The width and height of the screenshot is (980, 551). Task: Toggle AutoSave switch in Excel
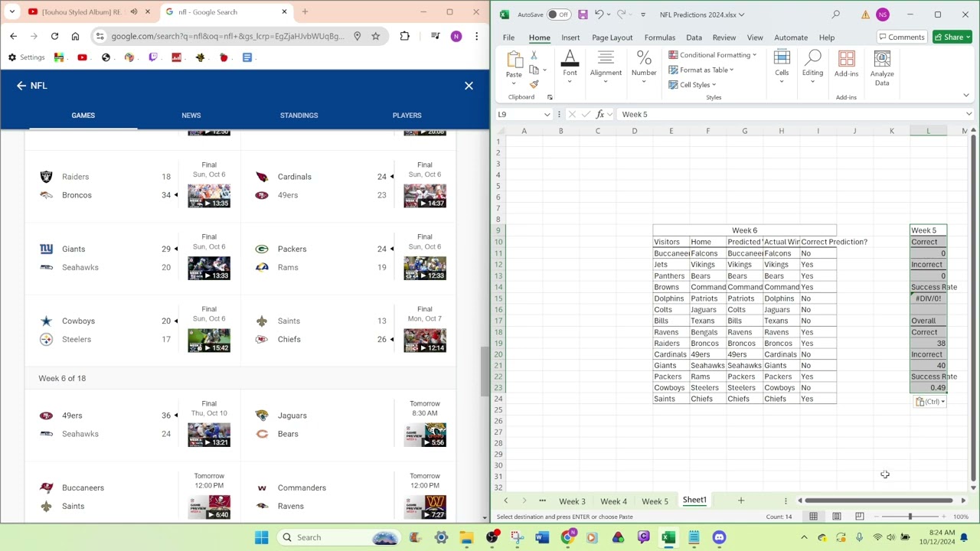[558, 15]
